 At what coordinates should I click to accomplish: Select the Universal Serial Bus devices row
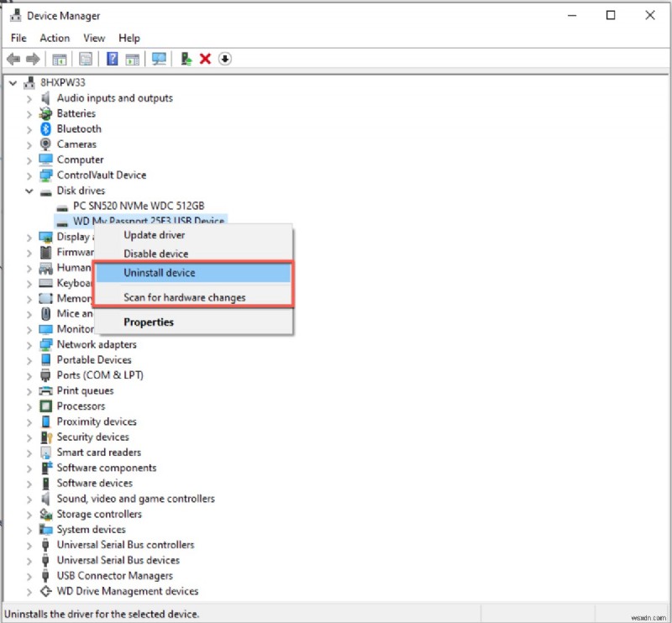point(118,560)
